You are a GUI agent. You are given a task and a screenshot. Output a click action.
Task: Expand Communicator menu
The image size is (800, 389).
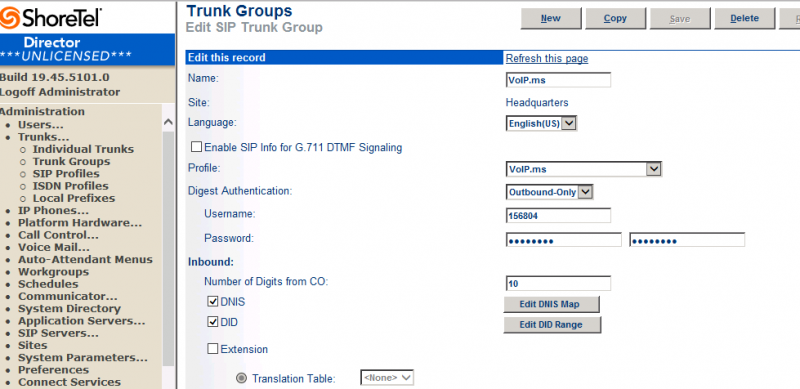coord(68,296)
